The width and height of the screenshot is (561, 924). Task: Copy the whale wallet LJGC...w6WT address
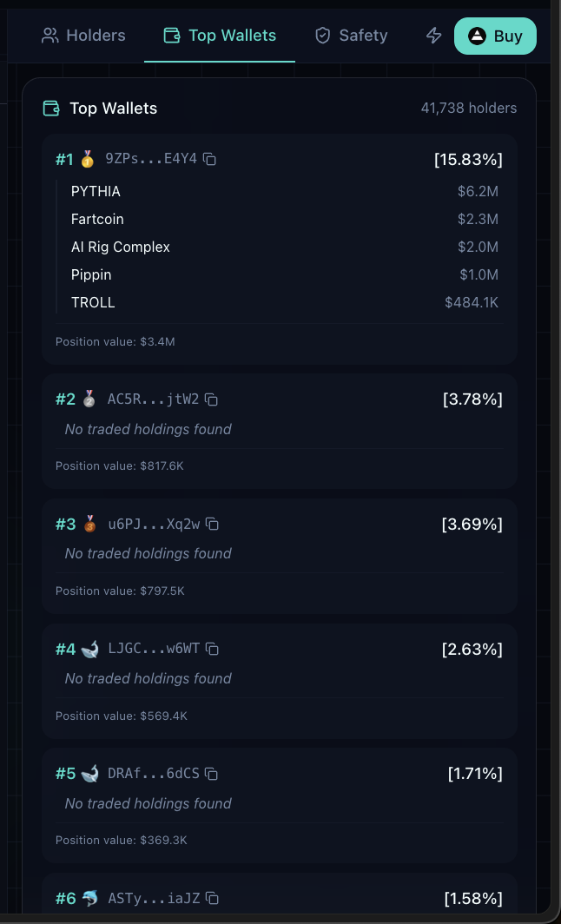click(x=214, y=649)
